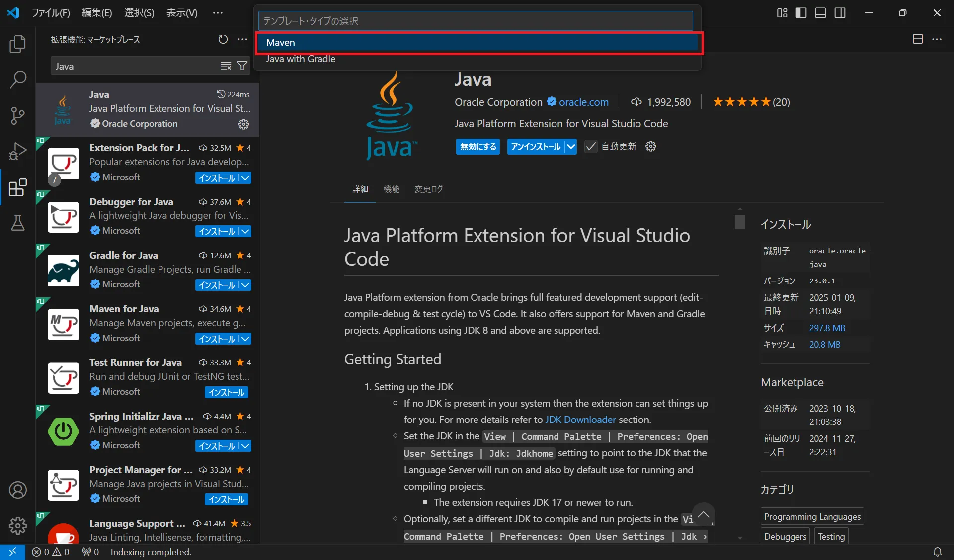Viewport: 954px width, 560px height.
Task: Open the 選択(S) menu
Action: click(x=139, y=13)
